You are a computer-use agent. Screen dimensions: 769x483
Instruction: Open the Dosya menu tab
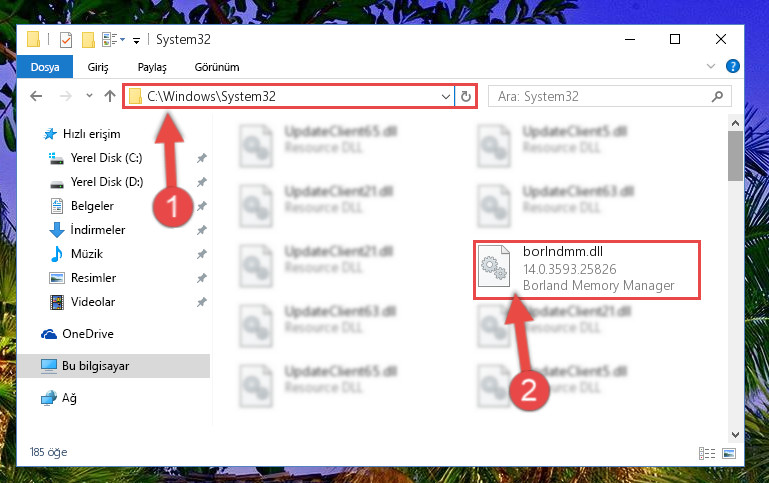45,67
